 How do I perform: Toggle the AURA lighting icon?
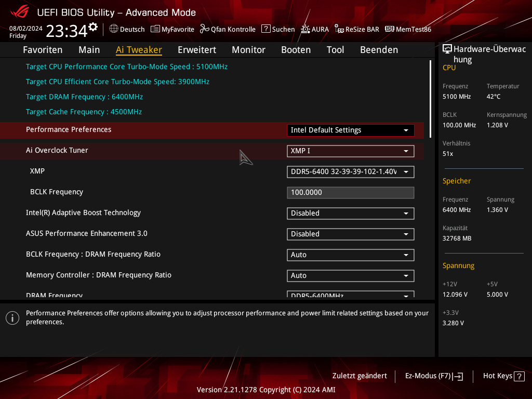[305, 29]
